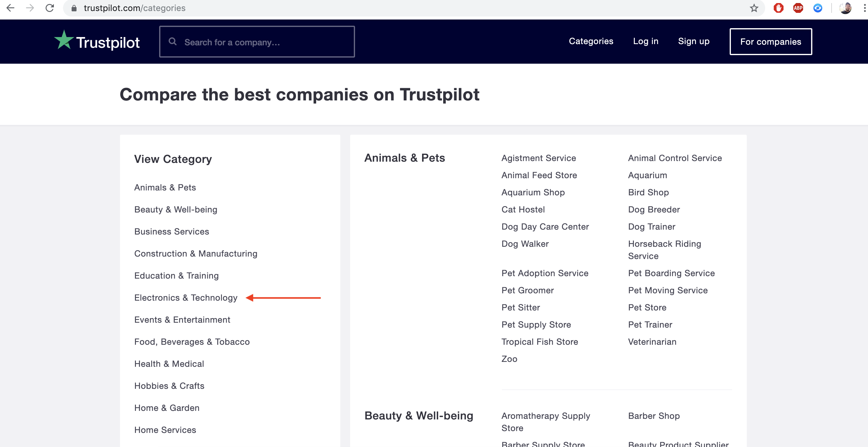Open Dog Breeder subcategory
Image resolution: width=868 pixels, height=447 pixels.
click(x=654, y=210)
